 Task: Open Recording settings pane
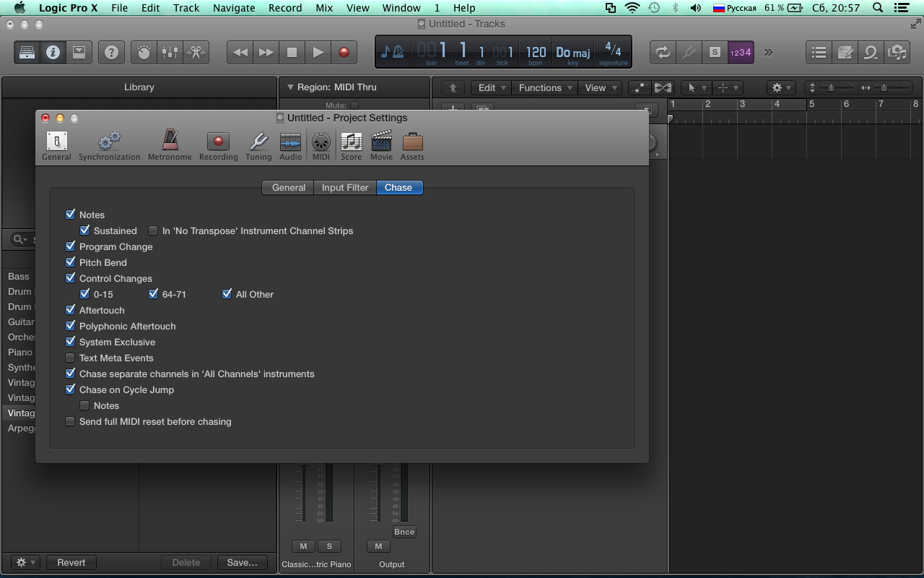218,145
